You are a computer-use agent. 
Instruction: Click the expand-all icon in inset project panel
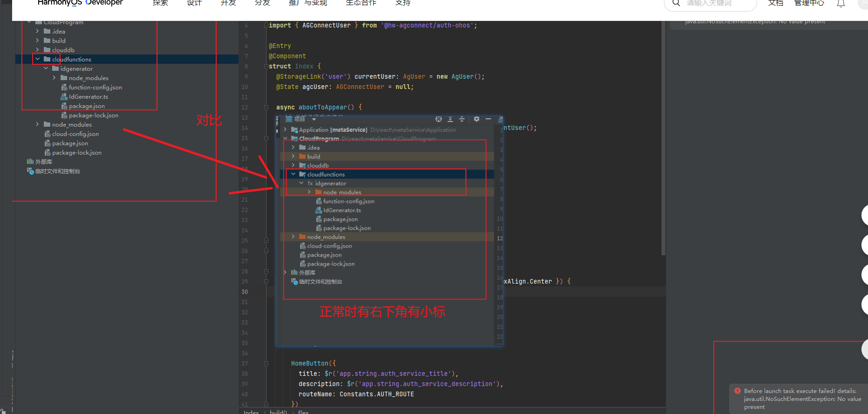450,119
